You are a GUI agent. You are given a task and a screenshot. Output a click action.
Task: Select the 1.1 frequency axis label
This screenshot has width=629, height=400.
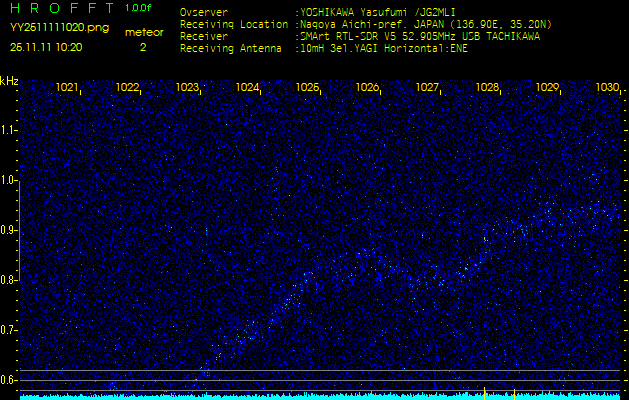coord(9,130)
